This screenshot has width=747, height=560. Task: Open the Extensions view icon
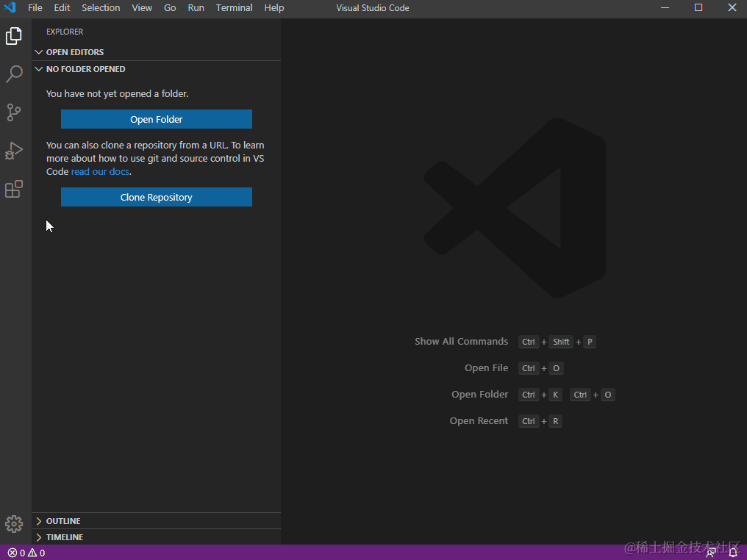click(x=14, y=189)
